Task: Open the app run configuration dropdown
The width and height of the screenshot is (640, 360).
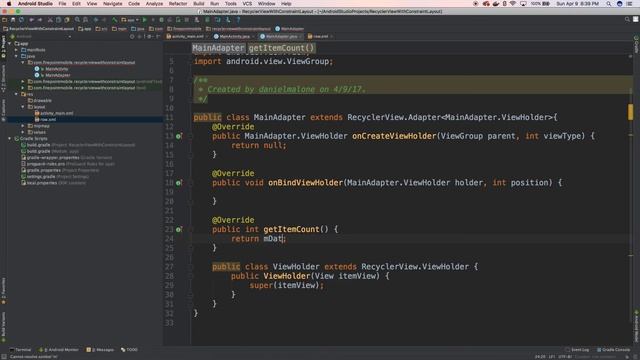Action: 130,20
